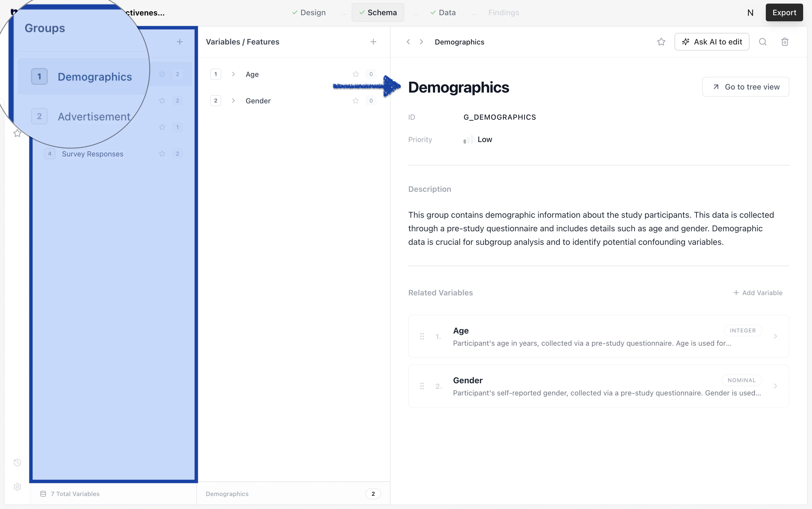Star the Demographics group in header
This screenshot has height=509, width=812.
[x=661, y=42]
